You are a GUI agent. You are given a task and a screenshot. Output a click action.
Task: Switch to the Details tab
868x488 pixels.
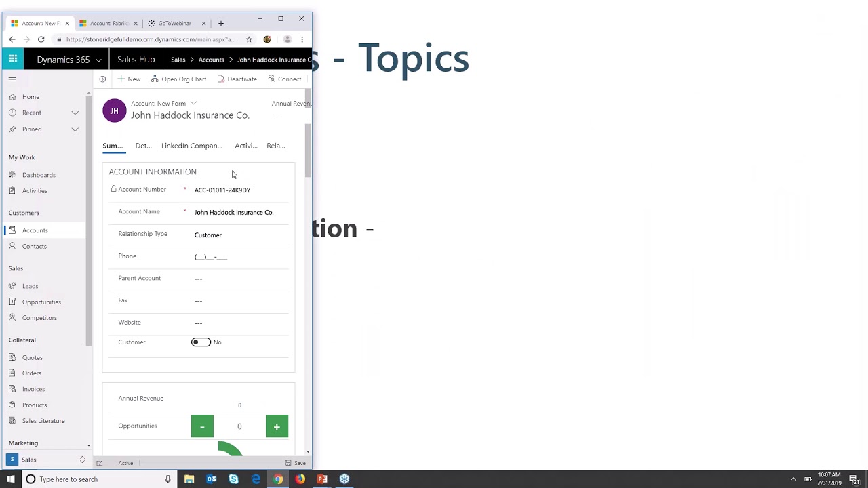click(x=143, y=146)
